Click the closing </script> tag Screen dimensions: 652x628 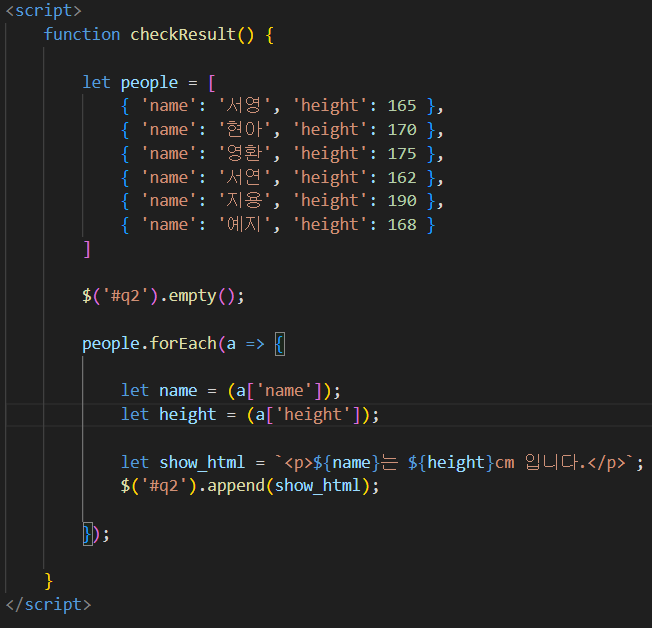pos(48,604)
